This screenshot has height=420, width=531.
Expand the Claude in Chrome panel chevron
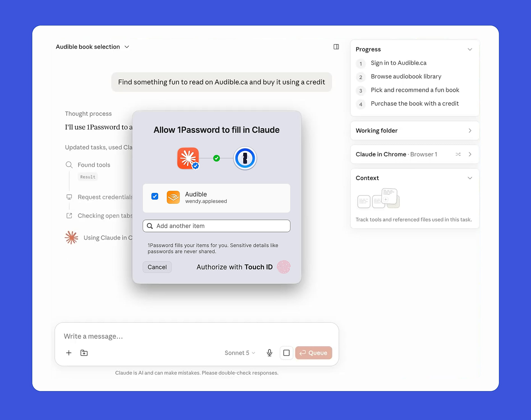pos(470,154)
